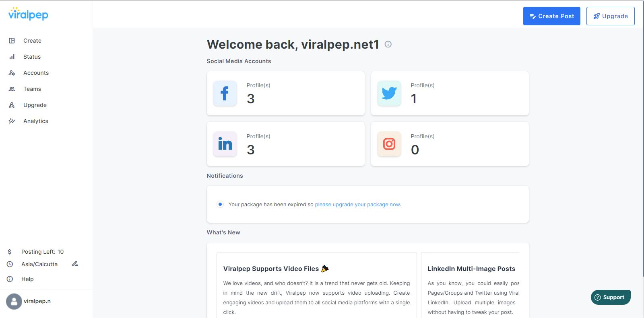The image size is (644, 318).
Task: Click the LinkedIn icon
Action: click(x=225, y=144)
